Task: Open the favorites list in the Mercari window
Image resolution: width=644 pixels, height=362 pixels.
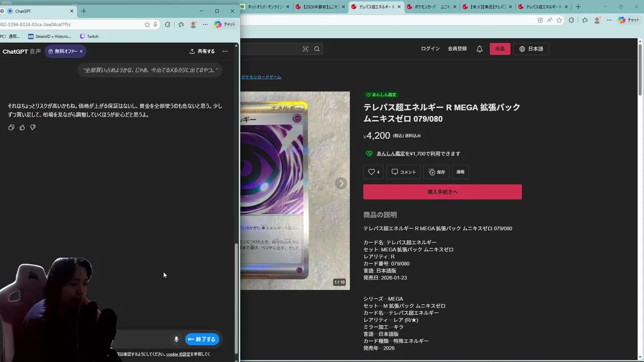Action: (585, 20)
